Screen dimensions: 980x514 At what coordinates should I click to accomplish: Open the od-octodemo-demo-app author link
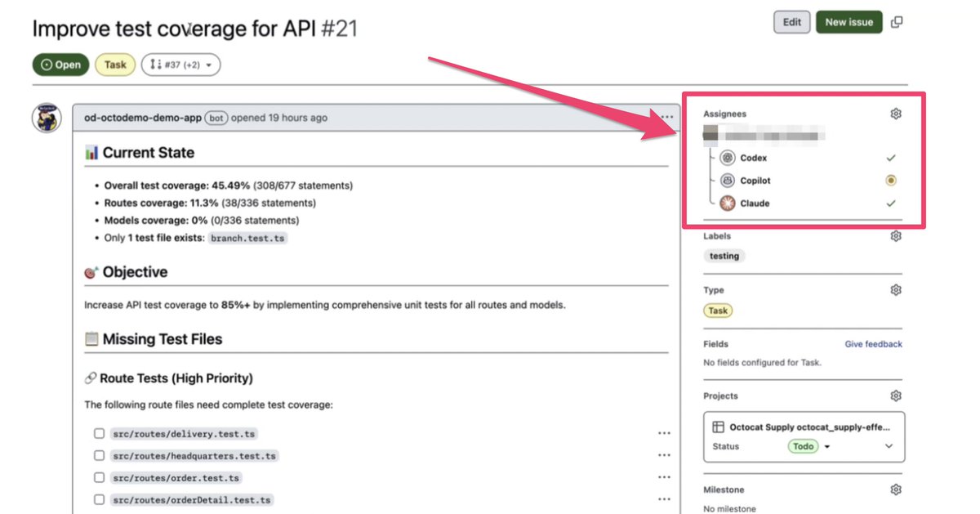tap(143, 118)
